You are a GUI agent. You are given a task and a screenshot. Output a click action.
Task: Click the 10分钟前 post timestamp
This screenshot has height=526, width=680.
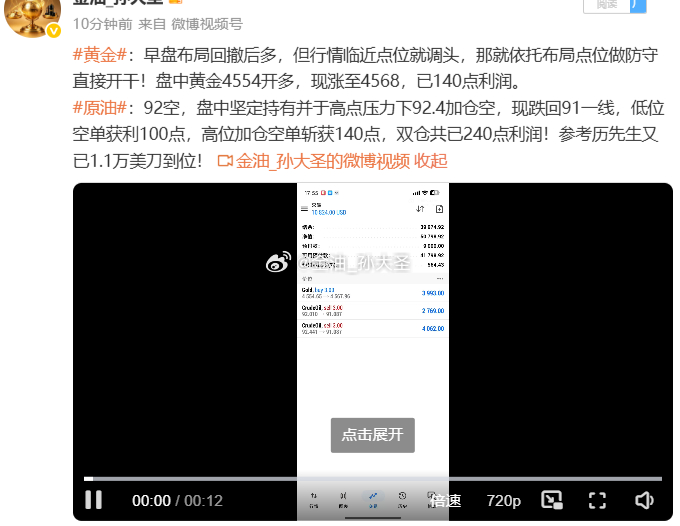pyautogui.click(x=102, y=24)
